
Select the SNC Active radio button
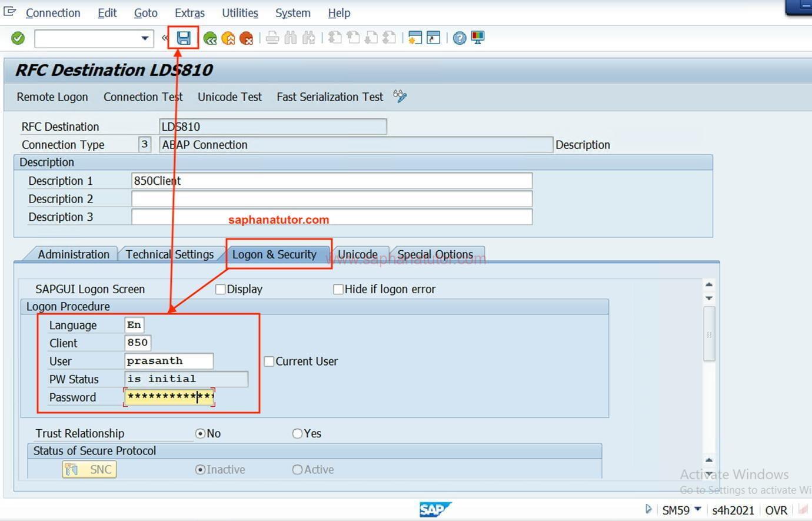[x=298, y=470]
